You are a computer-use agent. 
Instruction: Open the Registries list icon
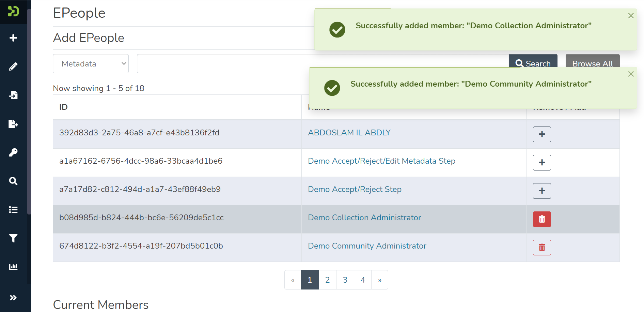[13, 210]
